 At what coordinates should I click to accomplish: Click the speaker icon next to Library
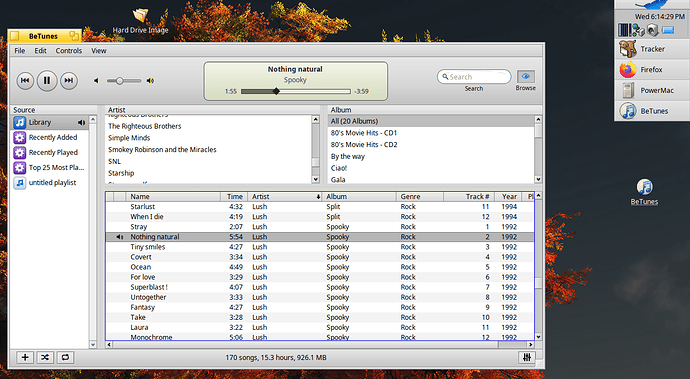point(81,122)
